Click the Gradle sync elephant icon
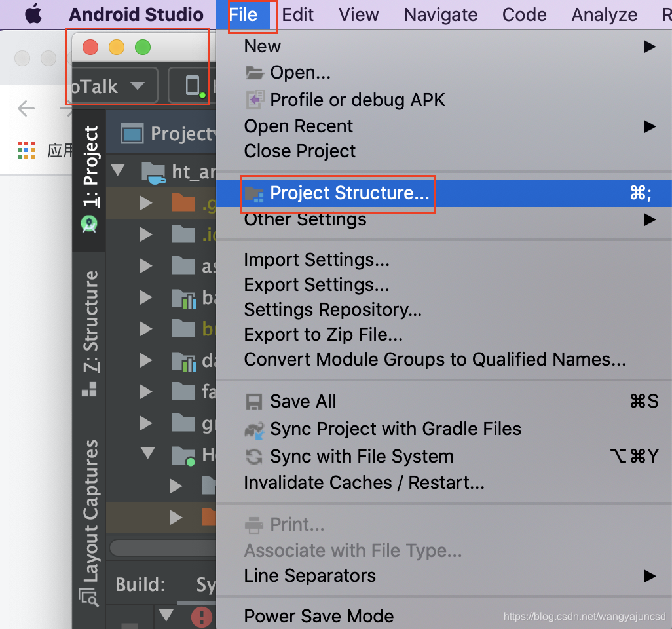 click(255, 430)
